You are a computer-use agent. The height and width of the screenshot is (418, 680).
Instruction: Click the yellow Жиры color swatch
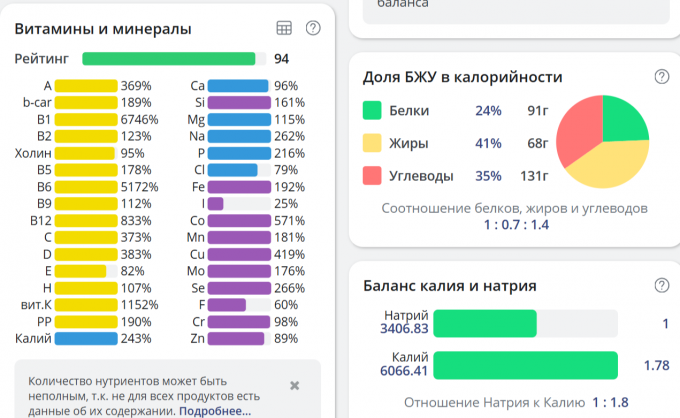click(x=372, y=143)
